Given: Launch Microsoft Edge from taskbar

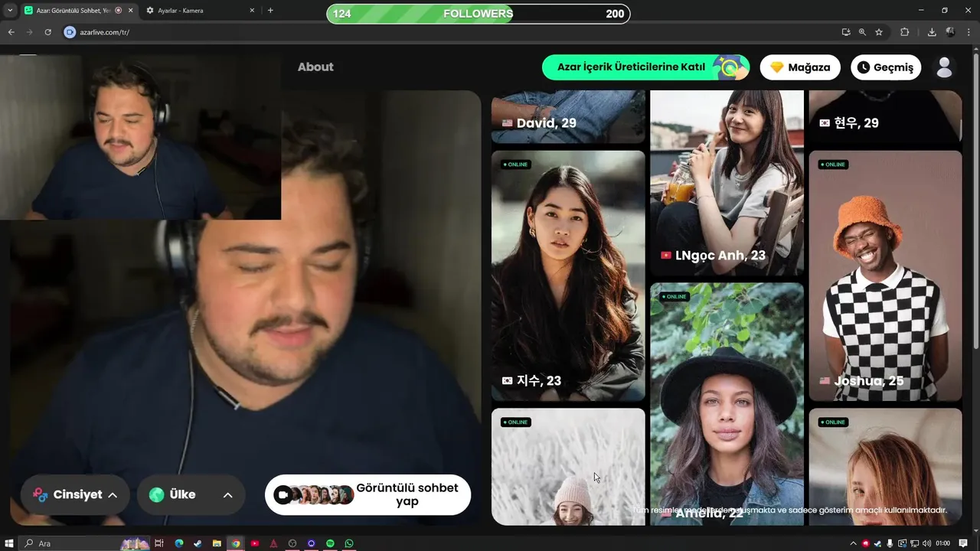Looking at the screenshot, I should click(x=179, y=543).
